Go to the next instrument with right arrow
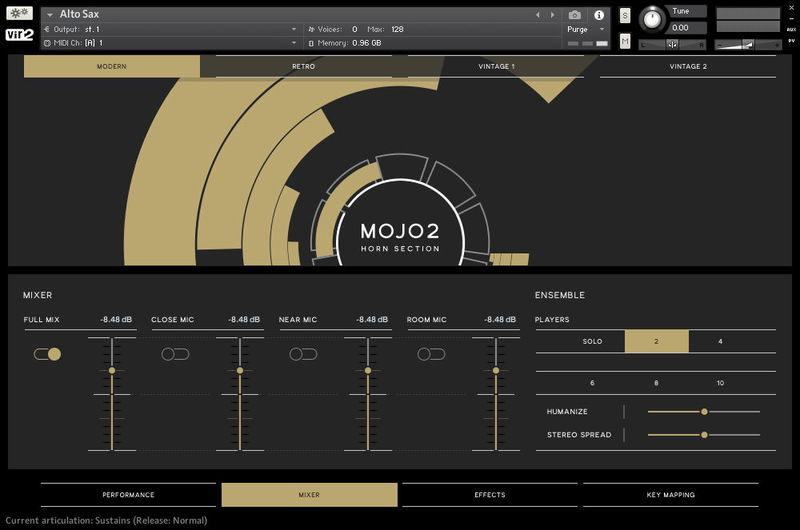 552,15
